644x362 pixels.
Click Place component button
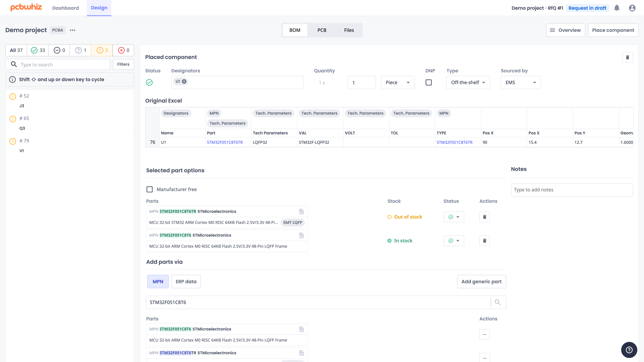[613, 30]
